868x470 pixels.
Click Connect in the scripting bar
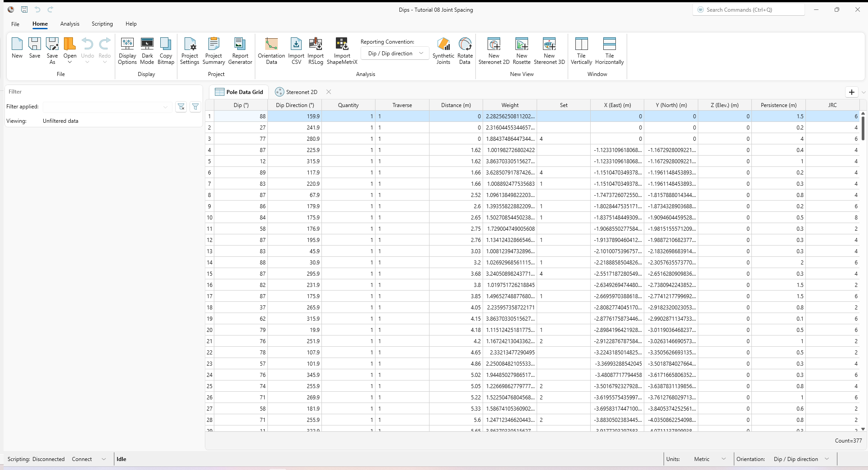coord(81,459)
